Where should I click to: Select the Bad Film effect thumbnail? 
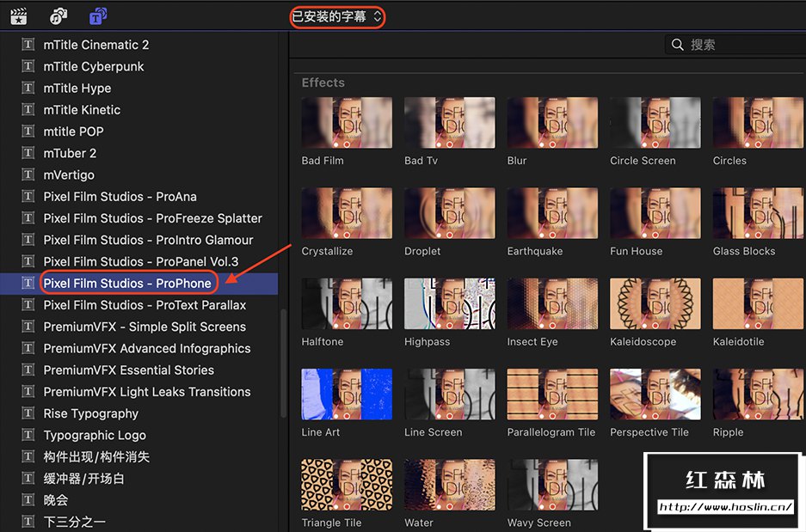347,123
